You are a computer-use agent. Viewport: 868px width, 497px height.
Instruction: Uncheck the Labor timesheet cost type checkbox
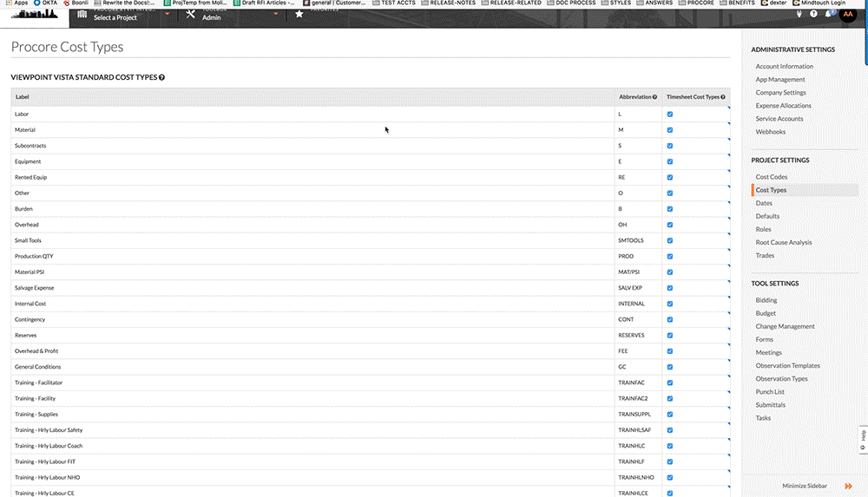pyautogui.click(x=670, y=114)
